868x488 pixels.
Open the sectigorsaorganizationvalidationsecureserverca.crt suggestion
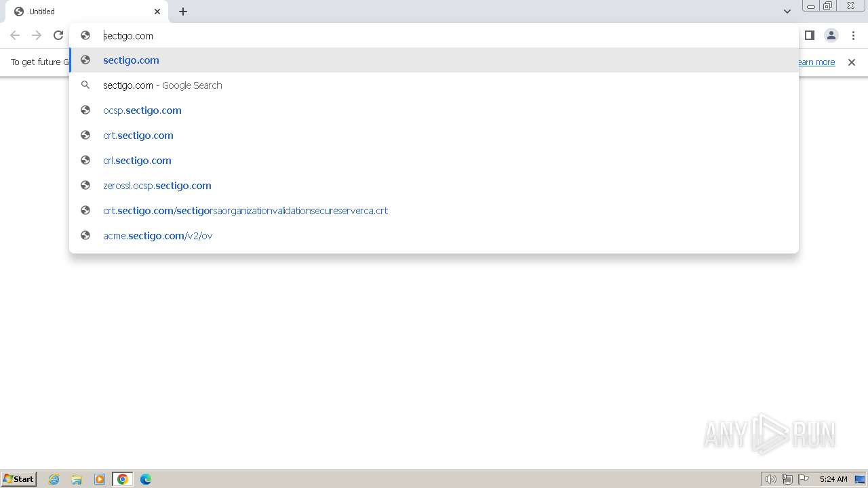(x=434, y=211)
